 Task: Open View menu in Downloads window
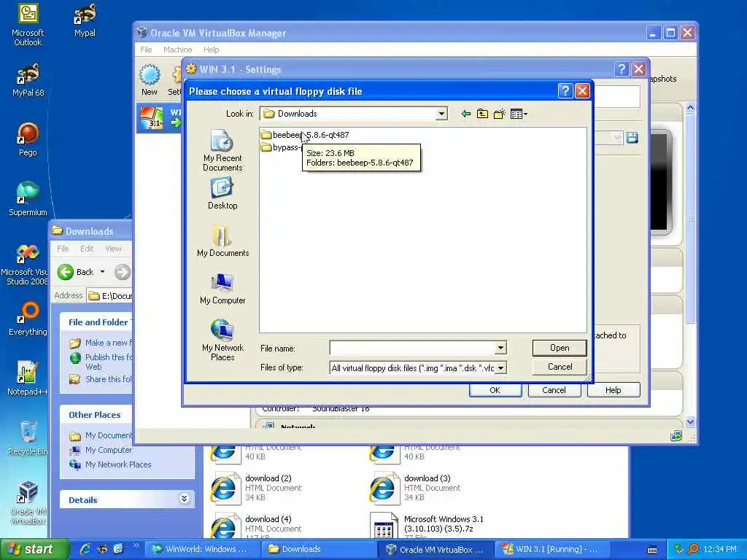[113, 249]
